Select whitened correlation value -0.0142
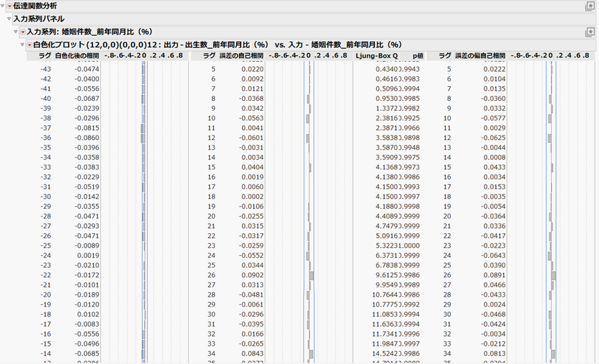Image resolution: width=599 pixels, height=364 pixels. [x=86, y=197]
